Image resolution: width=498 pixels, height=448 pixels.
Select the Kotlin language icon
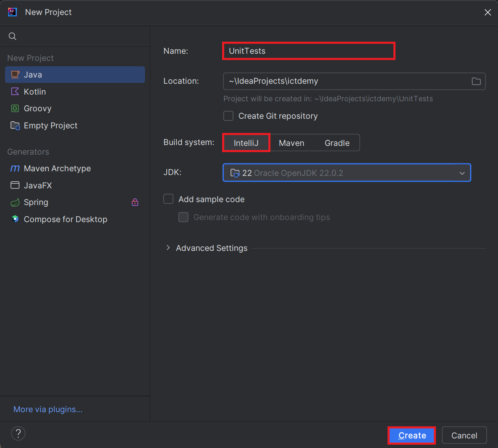pos(15,92)
